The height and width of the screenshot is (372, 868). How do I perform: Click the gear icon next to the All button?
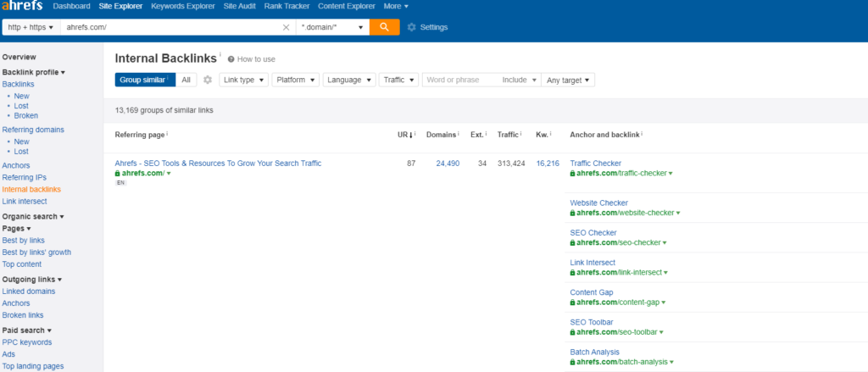coord(208,80)
